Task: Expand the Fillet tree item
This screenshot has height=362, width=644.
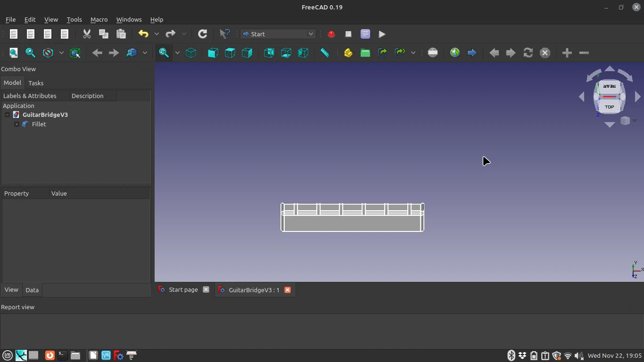Action: coord(17,124)
